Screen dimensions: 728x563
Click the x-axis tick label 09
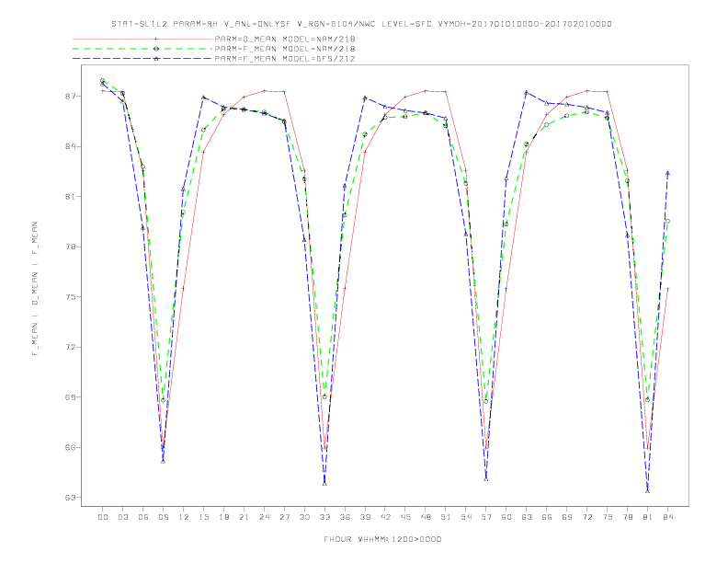(164, 517)
